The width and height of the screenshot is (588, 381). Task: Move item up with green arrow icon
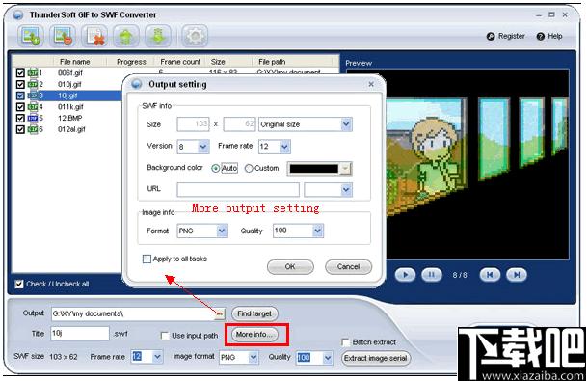[126, 36]
